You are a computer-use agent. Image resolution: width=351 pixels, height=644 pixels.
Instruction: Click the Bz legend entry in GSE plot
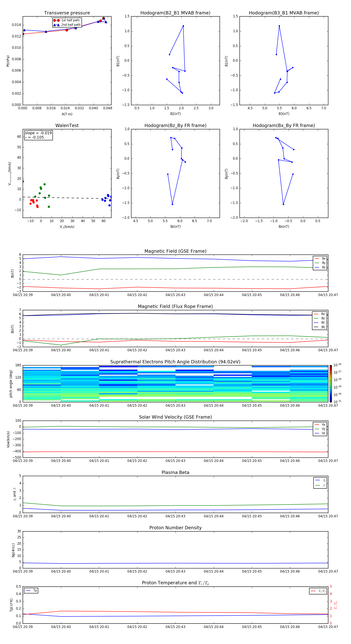point(320,267)
